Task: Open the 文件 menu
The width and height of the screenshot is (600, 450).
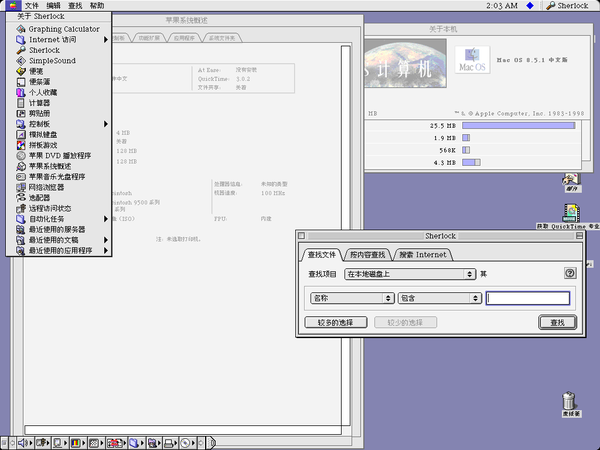Action: [32, 5]
